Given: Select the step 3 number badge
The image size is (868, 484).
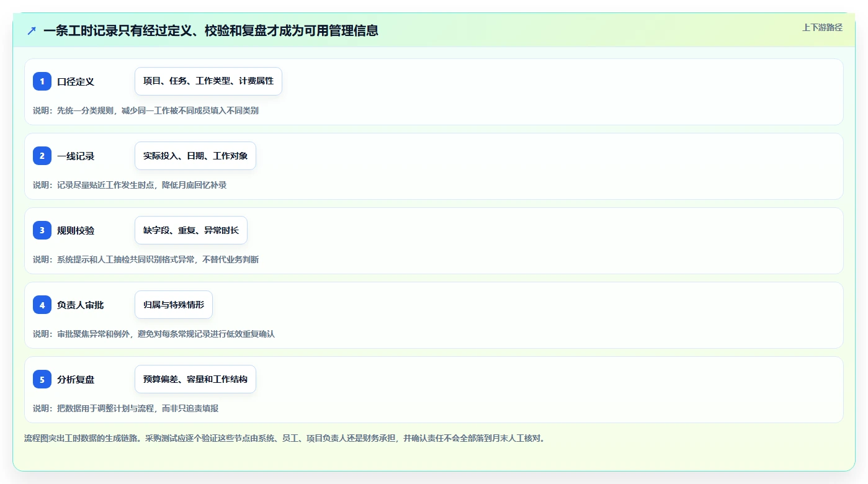Looking at the screenshot, I should pyautogui.click(x=42, y=230).
